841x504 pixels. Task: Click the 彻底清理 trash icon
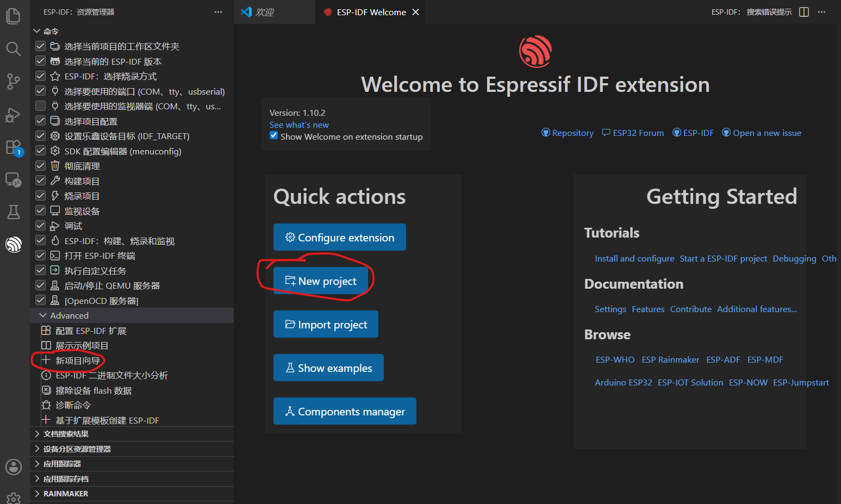click(55, 166)
